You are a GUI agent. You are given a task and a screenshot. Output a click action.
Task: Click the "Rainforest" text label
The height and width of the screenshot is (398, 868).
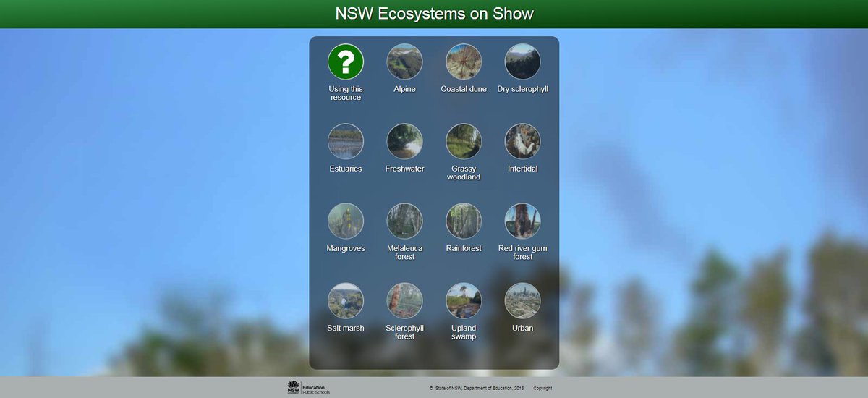pyautogui.click(x=464, y=248)
